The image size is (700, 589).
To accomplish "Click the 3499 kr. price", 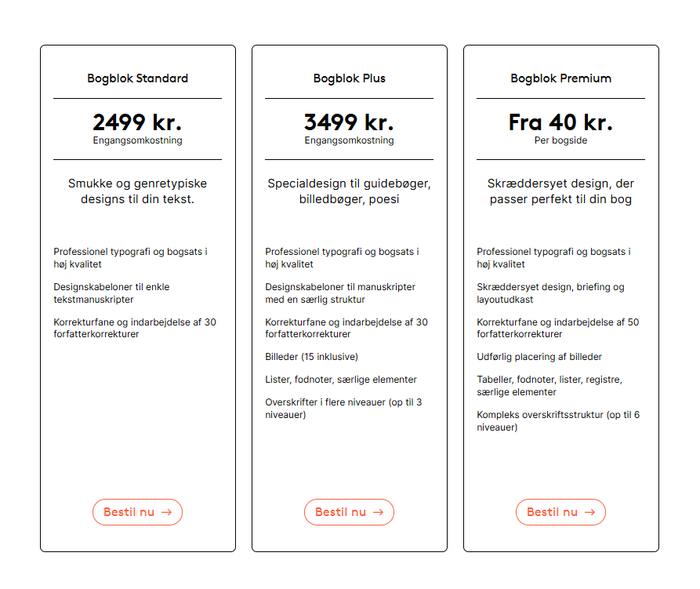I will click(x=349, y=122).
